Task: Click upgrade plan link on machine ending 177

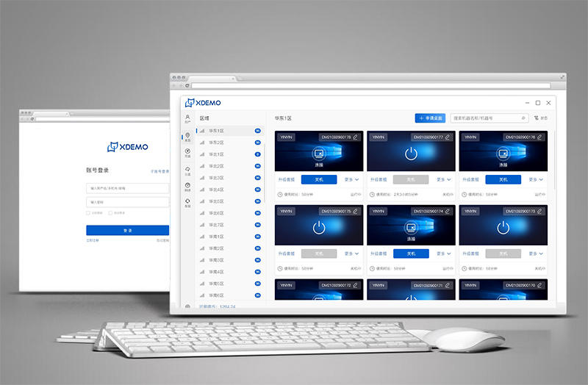Action: (x=379, y=179)
